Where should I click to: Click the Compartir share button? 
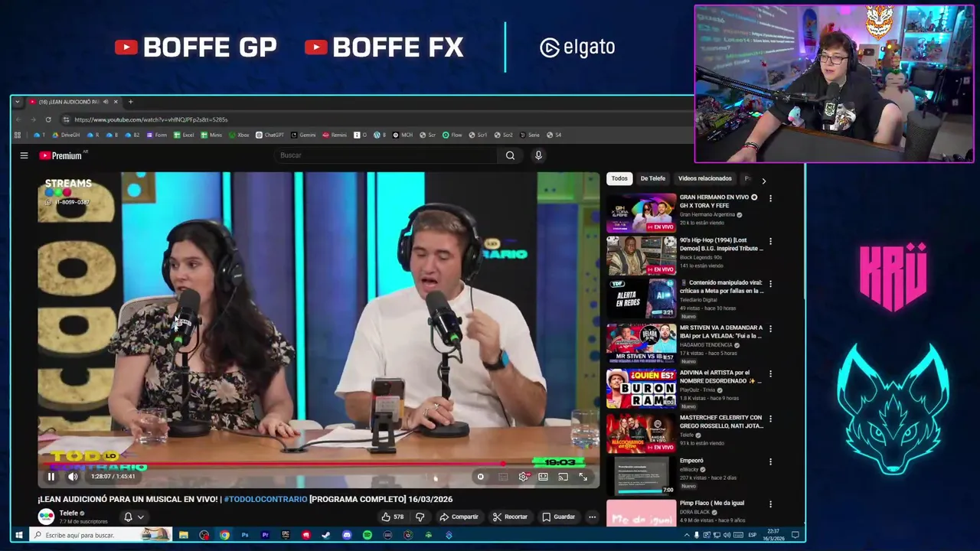[x=459, y=517]
